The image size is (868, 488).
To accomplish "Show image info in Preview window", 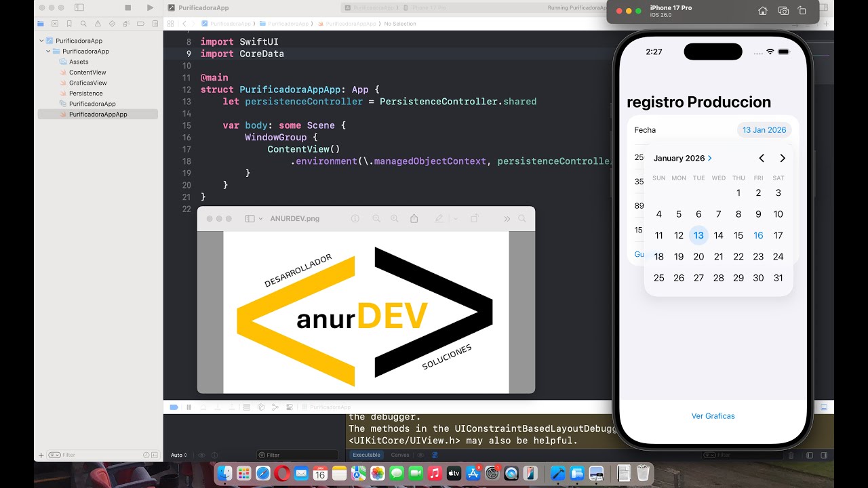I will tap(355, 219).
